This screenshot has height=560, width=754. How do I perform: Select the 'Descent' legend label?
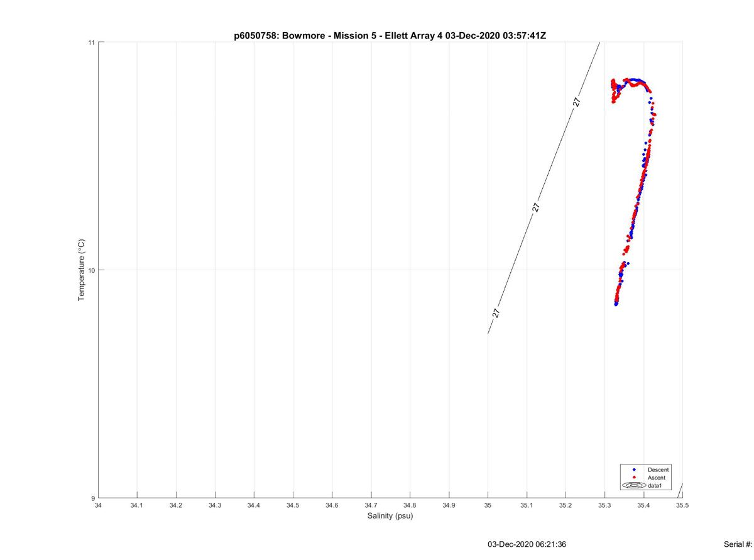(x=658, y=469)
